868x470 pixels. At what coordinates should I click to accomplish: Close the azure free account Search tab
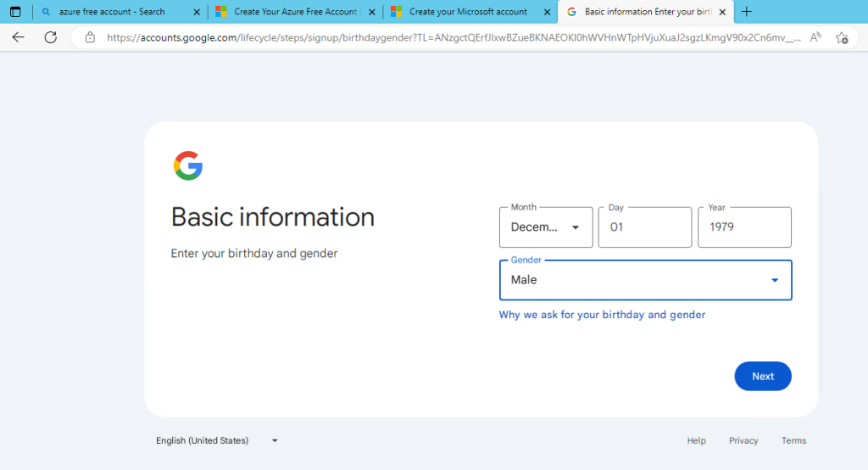pos(197,12)
